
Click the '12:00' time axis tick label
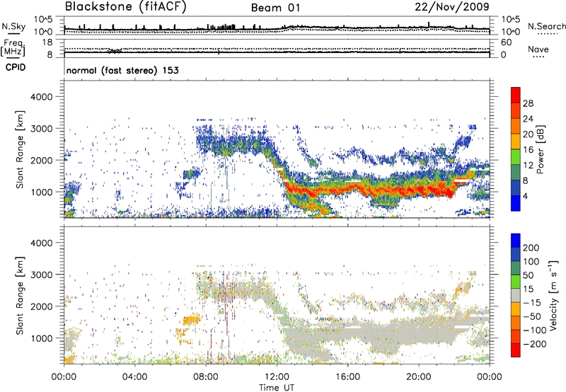pos(277,377)
